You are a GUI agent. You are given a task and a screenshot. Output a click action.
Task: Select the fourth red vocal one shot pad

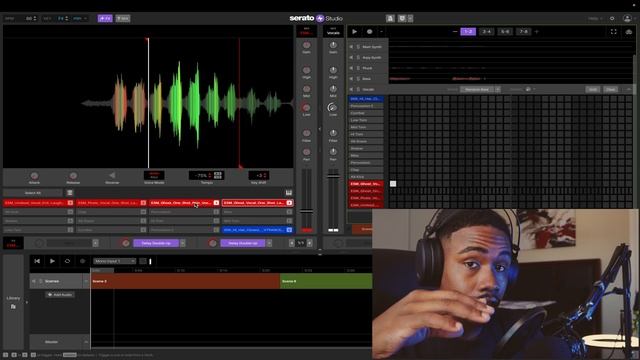(x=257, y=203)
